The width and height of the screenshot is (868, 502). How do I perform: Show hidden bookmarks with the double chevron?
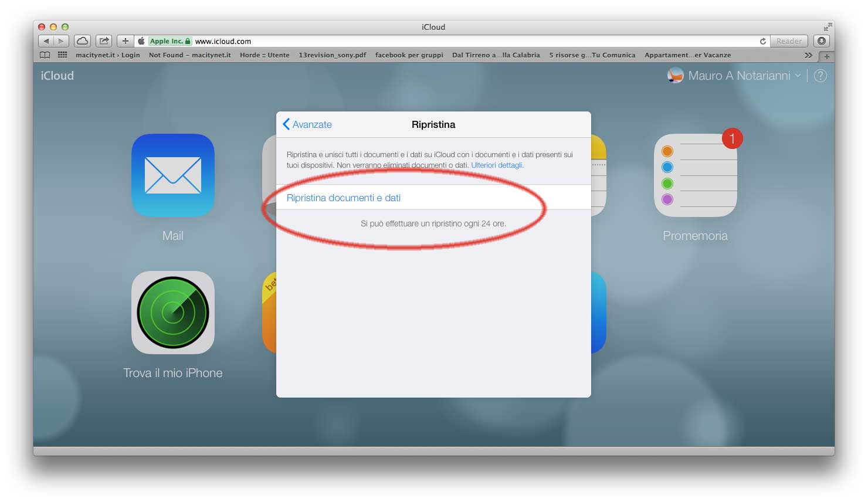tap(809, 55)
